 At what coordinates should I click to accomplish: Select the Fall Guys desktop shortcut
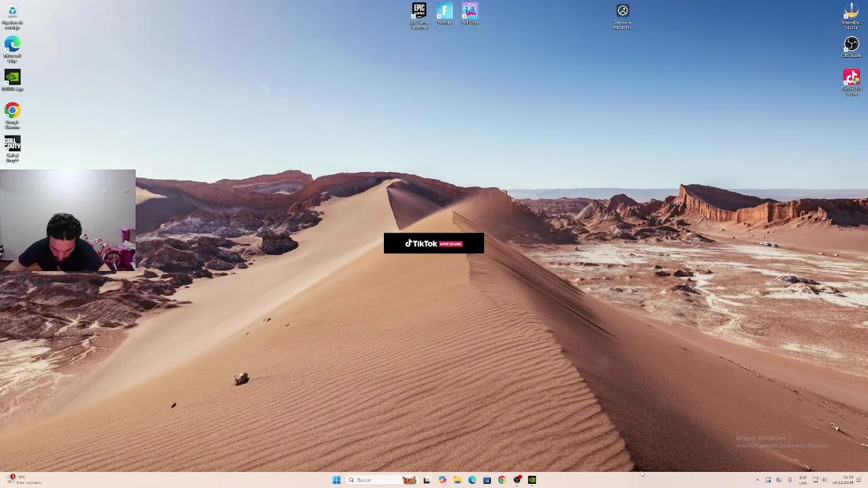470,14
